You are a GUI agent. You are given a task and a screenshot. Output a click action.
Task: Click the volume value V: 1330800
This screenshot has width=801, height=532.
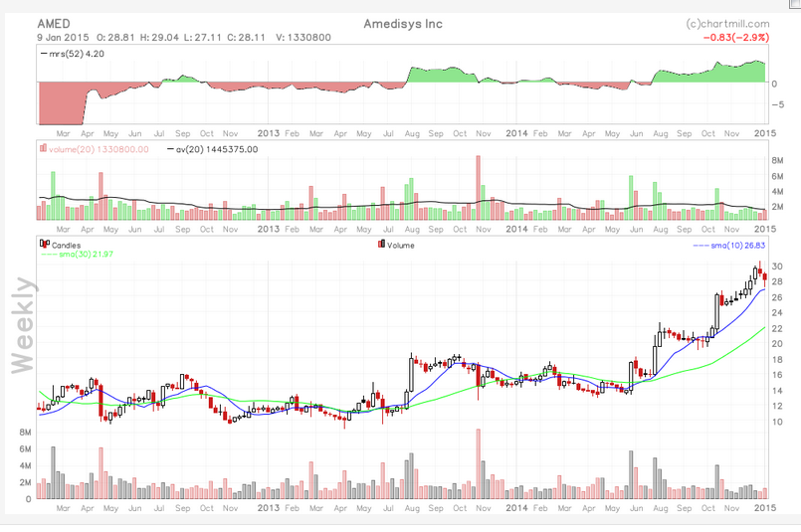pos(303,37)
